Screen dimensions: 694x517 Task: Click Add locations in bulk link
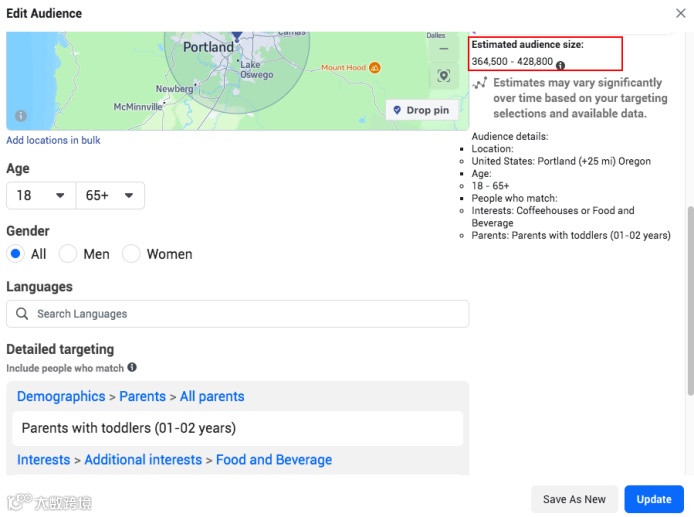point(53,140)
